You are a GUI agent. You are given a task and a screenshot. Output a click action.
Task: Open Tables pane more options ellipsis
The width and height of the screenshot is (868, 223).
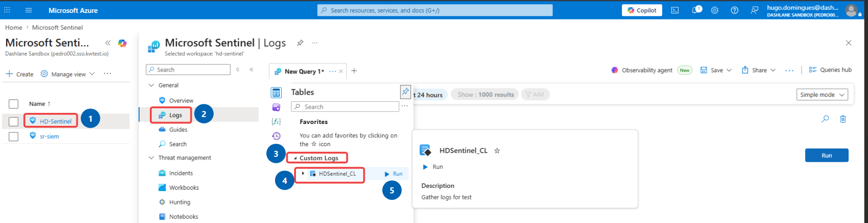tap(405, 106)
